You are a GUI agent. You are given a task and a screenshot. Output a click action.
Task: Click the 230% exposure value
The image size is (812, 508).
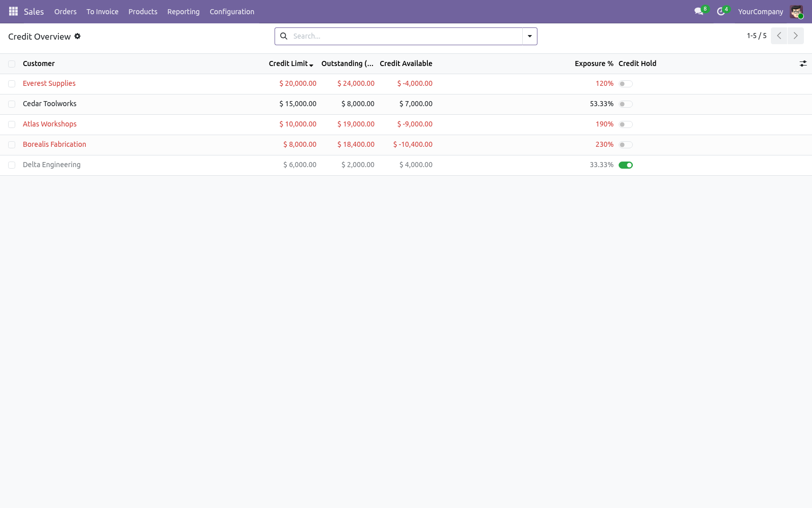(604, 144)
